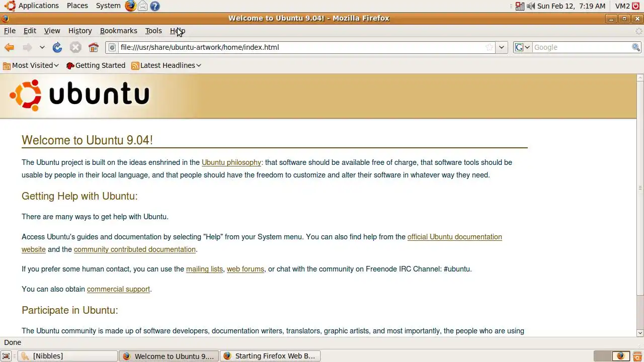Image resolution: width=644 pixels, height=362 pixels.
Task: Follow the web forums link
Action: (x=245, y=269)
